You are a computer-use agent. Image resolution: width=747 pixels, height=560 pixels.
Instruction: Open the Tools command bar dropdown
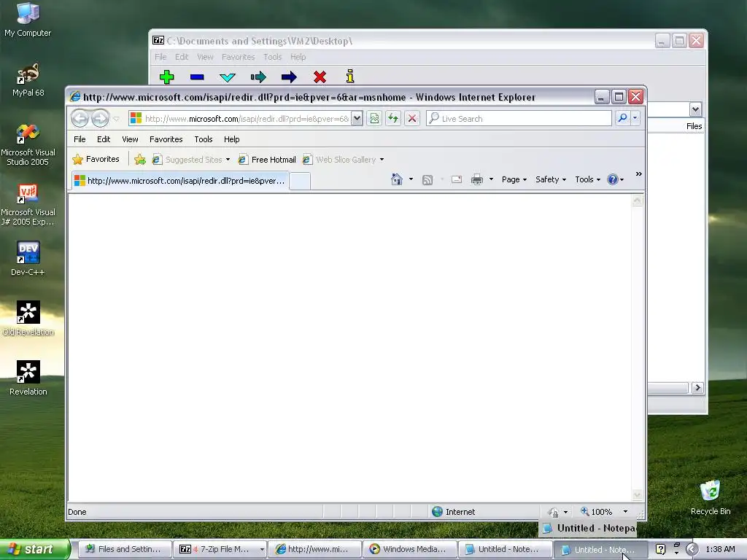click(x=587, y=179)
